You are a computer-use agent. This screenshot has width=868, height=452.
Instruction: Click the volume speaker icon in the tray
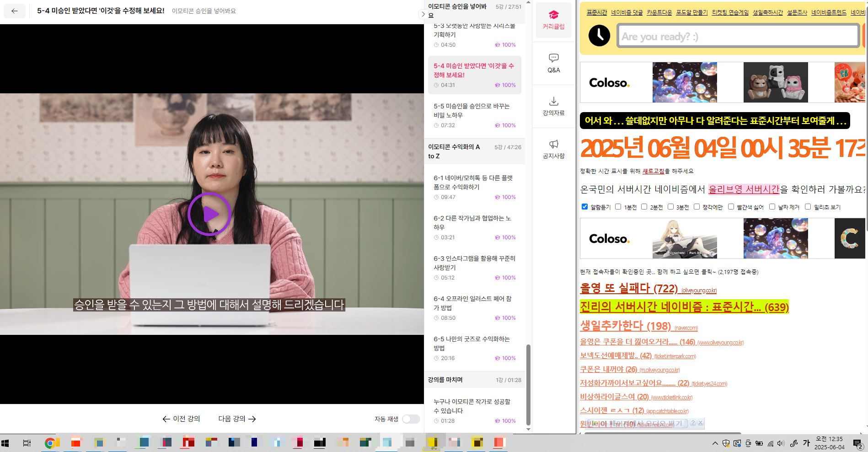(x=781, y=443)
